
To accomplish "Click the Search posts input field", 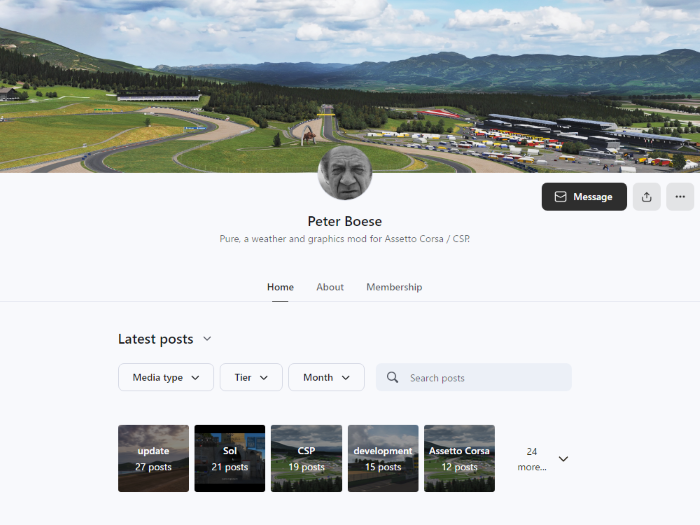I will 474,378.
